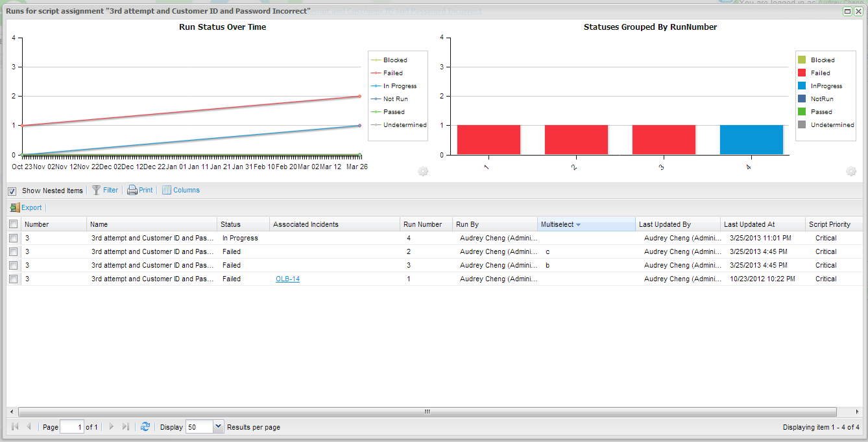This screenshot has height=442, width=868.
Task: Click the Filter funnel icon
Action: coord(96,190)
